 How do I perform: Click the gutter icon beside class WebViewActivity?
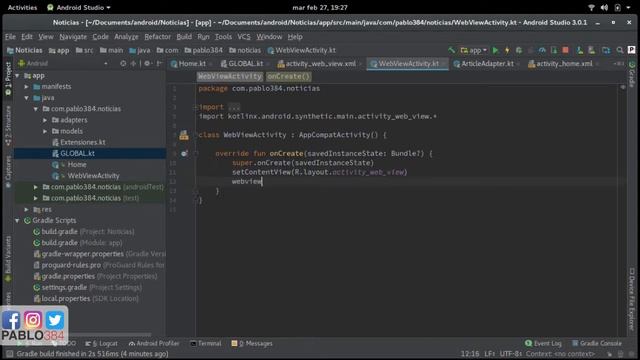(x=184, y=135)
